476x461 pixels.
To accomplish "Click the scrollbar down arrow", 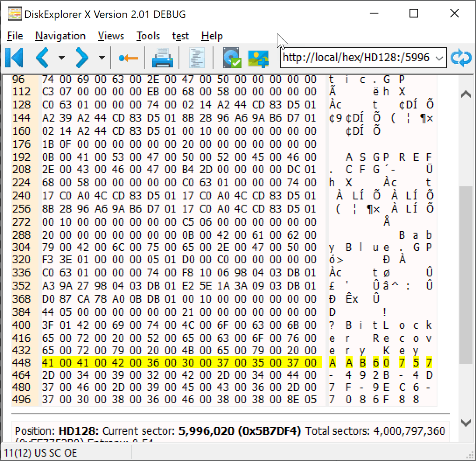I will coord(465,423).
